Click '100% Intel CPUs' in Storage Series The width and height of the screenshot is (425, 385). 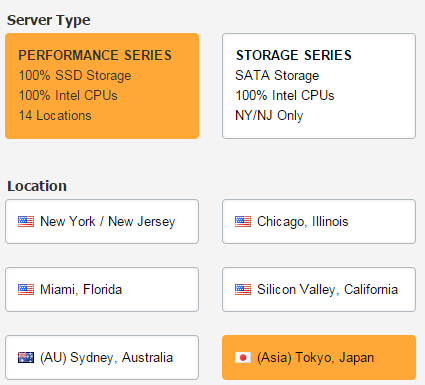[x=285, y=95]
